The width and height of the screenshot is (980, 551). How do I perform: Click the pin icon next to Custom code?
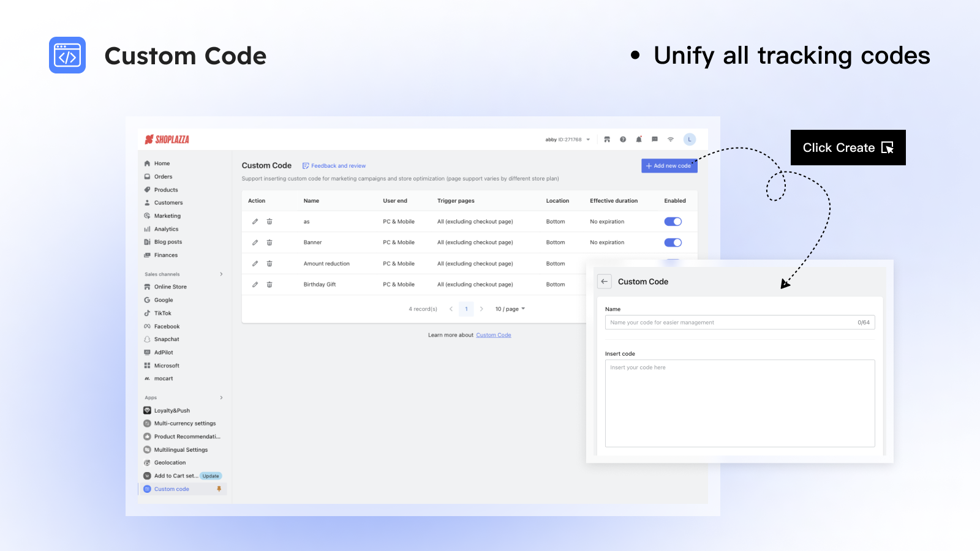(x=220, y=489)
